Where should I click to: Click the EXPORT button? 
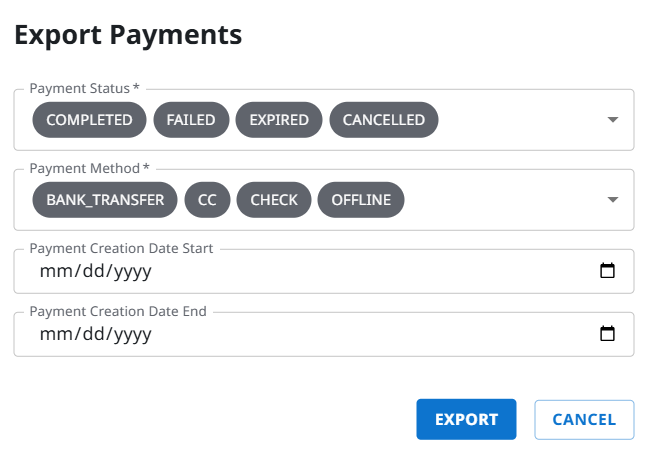[x=466, y=420]
